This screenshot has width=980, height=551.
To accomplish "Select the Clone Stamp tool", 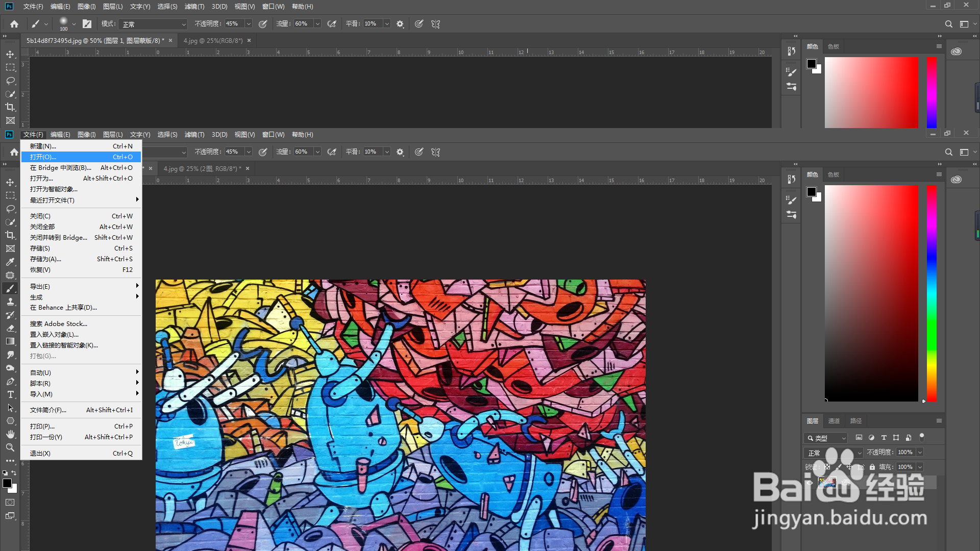I will (10, 302).
